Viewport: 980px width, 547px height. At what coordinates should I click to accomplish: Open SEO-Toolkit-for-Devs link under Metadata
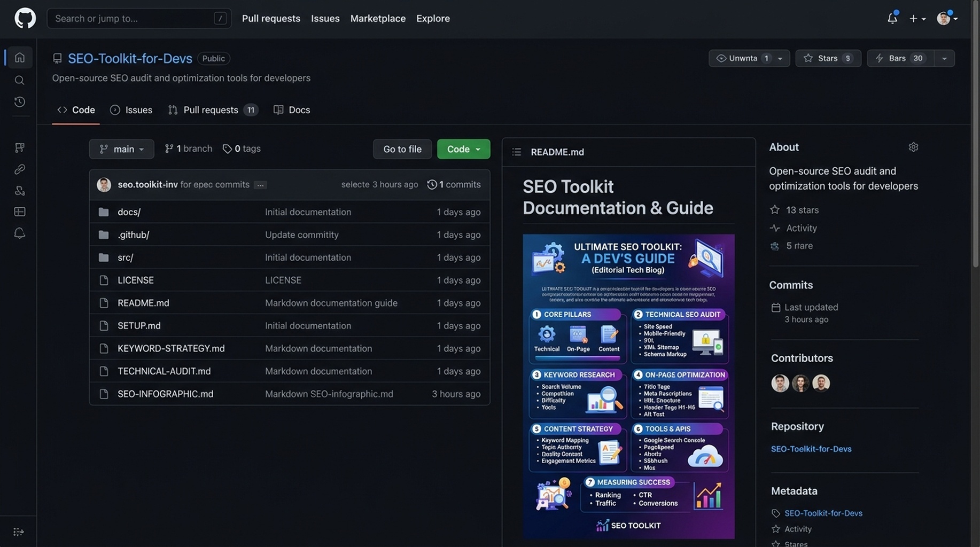coord(823,513)
